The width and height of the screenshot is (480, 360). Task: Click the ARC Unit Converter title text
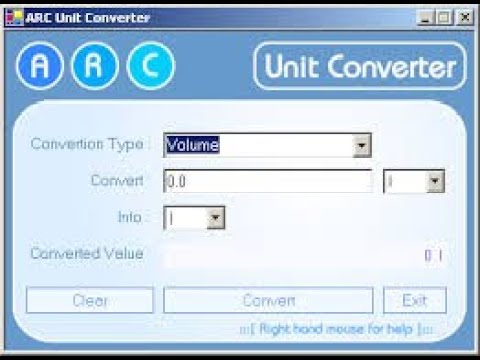click(88, 18)
